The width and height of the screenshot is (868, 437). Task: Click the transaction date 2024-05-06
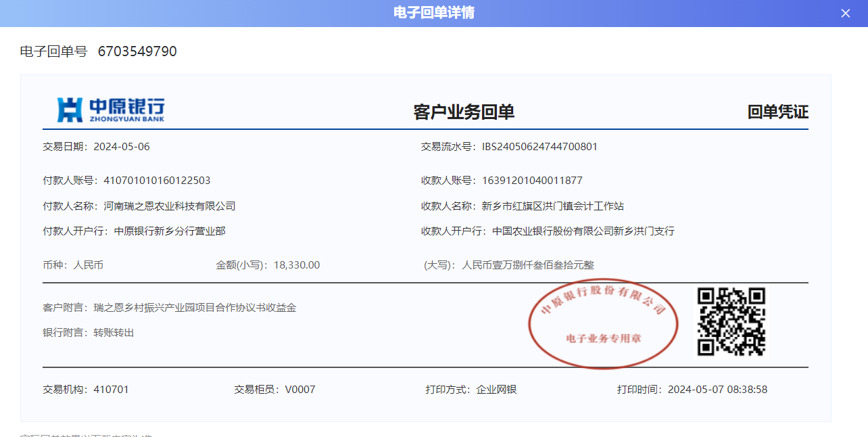point(122,147)
